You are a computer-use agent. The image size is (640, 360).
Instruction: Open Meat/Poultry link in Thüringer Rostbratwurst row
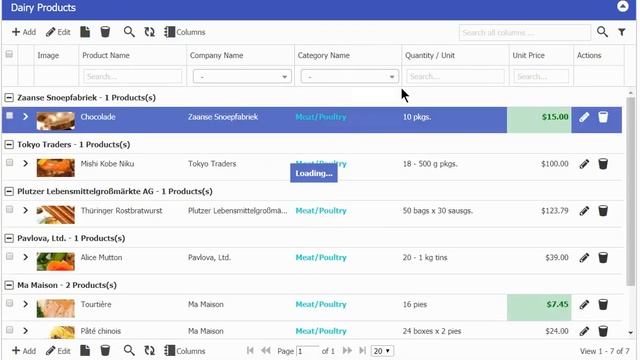[321, 211]
